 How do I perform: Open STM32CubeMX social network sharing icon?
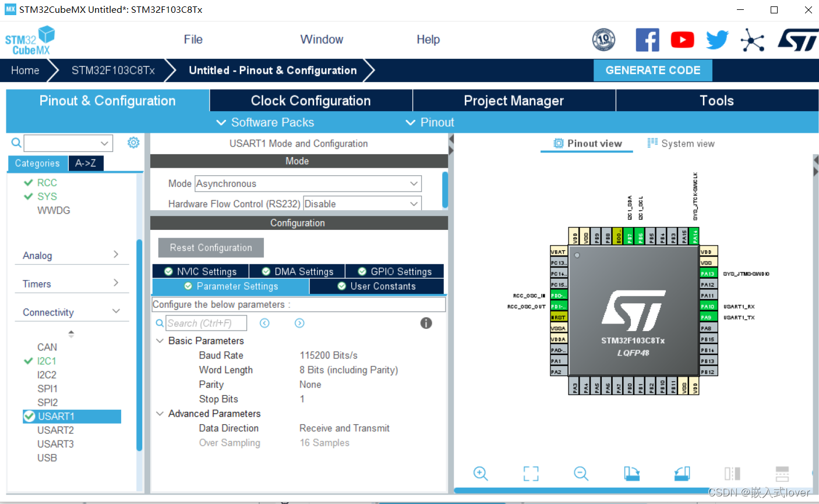753,40
